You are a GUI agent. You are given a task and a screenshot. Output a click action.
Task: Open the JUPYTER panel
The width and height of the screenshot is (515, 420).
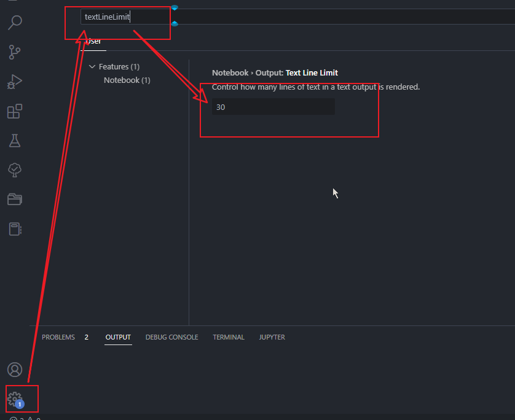click(272, 337)
